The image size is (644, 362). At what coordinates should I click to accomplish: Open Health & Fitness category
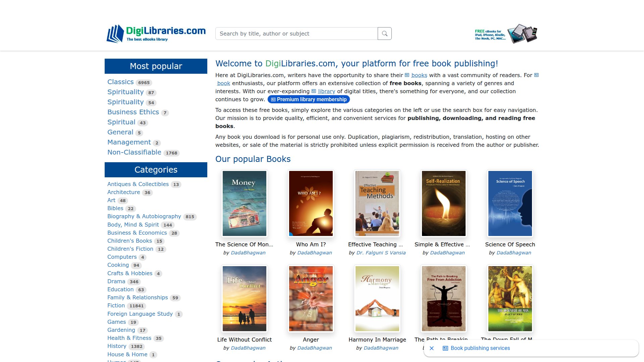tap(129, 338)
